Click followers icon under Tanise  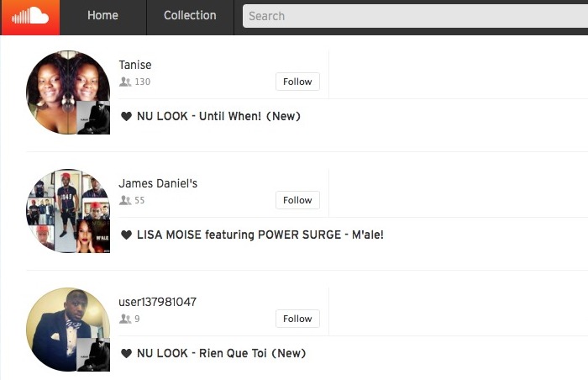click(x=125, y=82)
